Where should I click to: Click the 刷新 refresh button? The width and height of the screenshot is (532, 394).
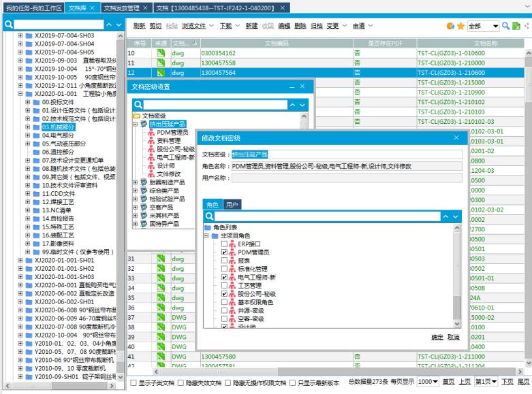click(139, 26)
